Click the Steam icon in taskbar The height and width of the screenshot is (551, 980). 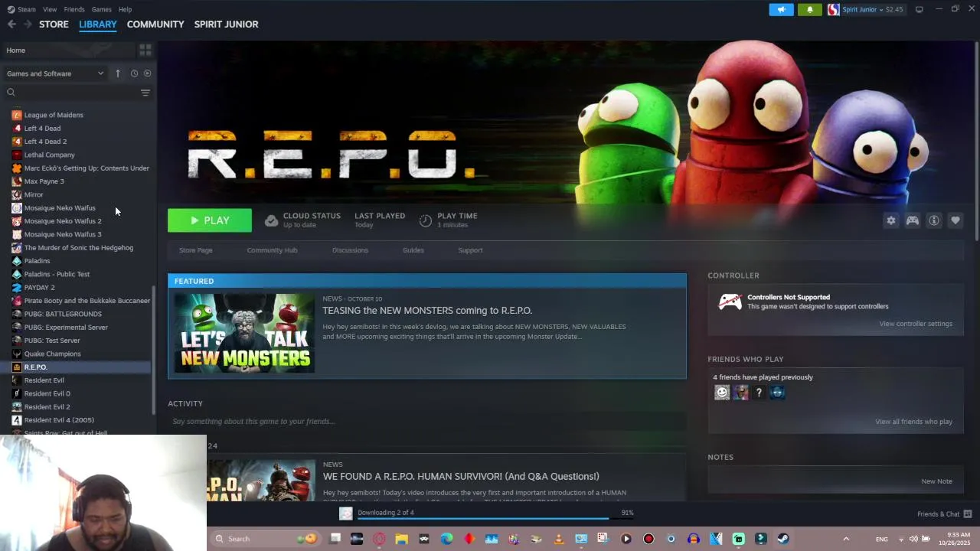pyautogui.click(x=782, y=539)
